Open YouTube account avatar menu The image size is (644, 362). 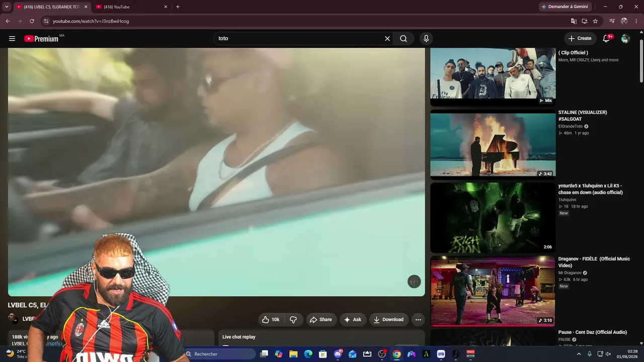click(x=625, y=39)
